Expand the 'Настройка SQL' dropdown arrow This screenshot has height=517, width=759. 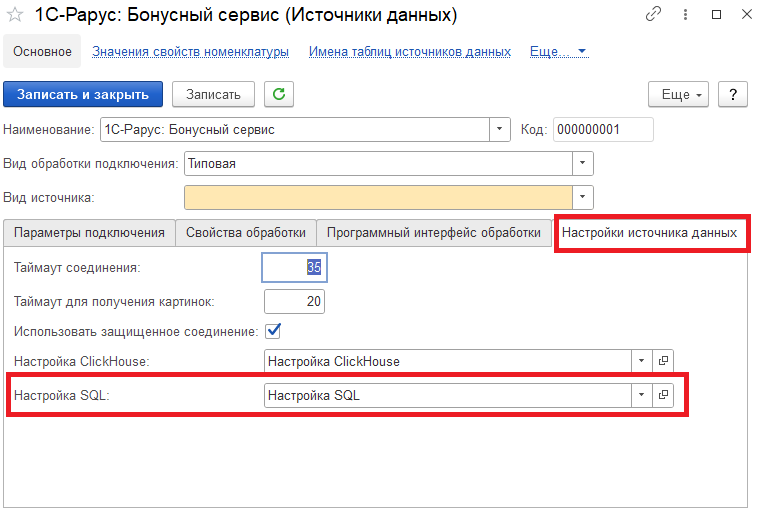tap(642, 395)
